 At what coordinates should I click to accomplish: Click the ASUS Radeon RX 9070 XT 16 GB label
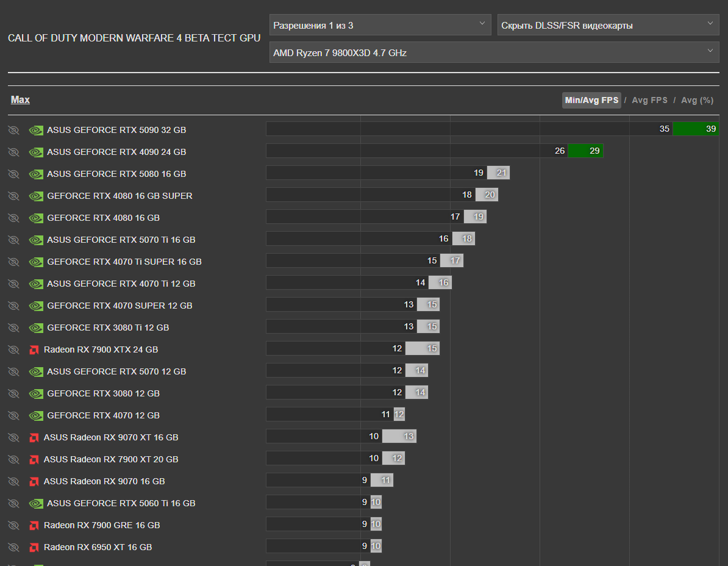(x=111, y=437)
